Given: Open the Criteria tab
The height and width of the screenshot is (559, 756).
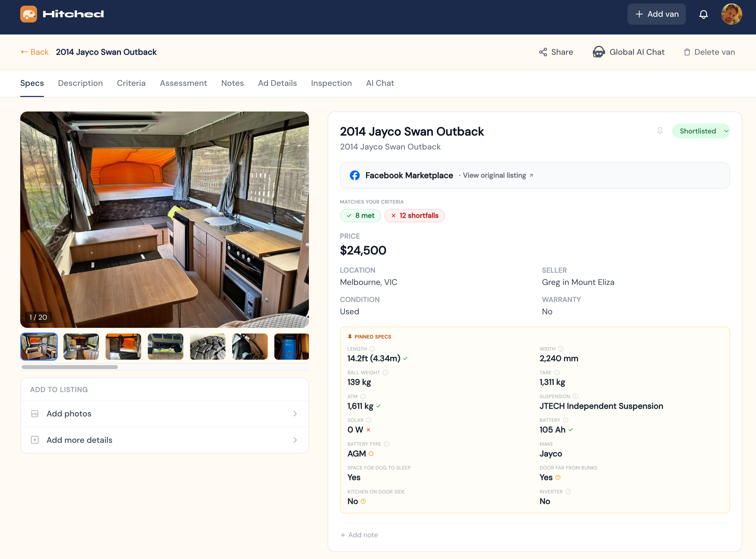Looking at the screenshot, I should (x=131, y=83).
